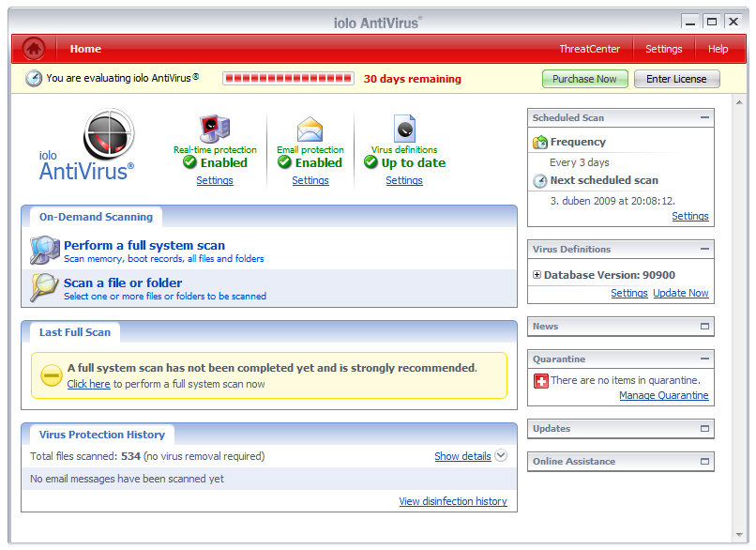Click the evaluation clock icon
The height and width of the screenshot is (550, 756).
coord(34,78)
